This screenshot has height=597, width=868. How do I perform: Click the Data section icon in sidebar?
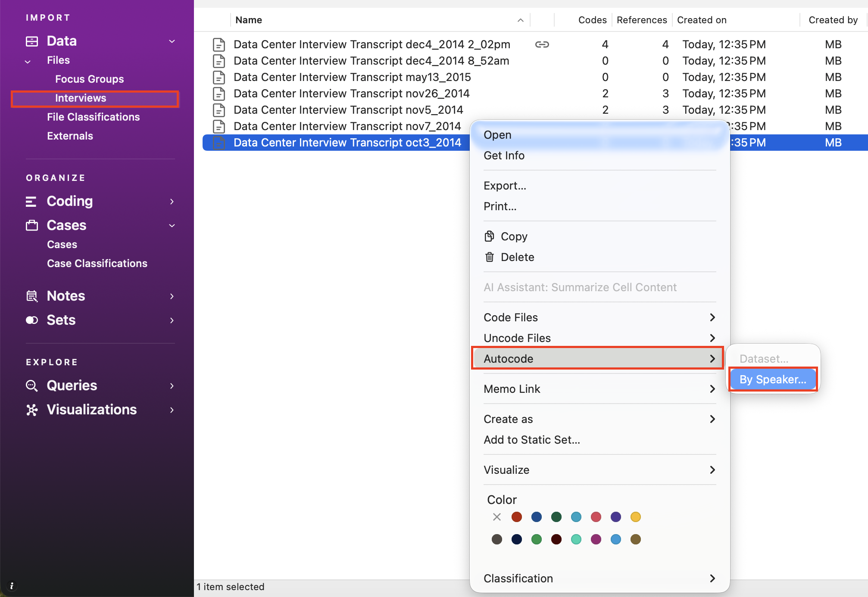(32, 41)
